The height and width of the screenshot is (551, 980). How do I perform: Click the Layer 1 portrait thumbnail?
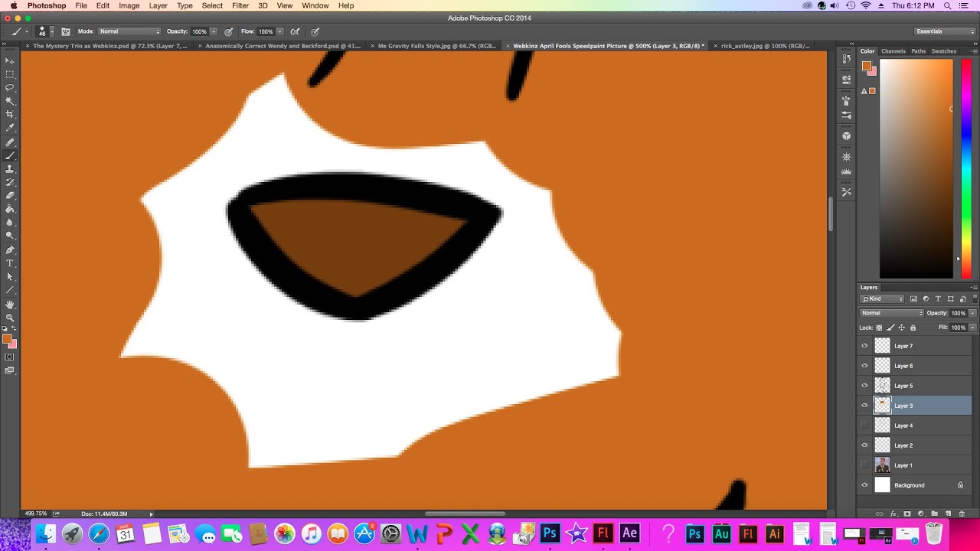(x=883, y=465)
